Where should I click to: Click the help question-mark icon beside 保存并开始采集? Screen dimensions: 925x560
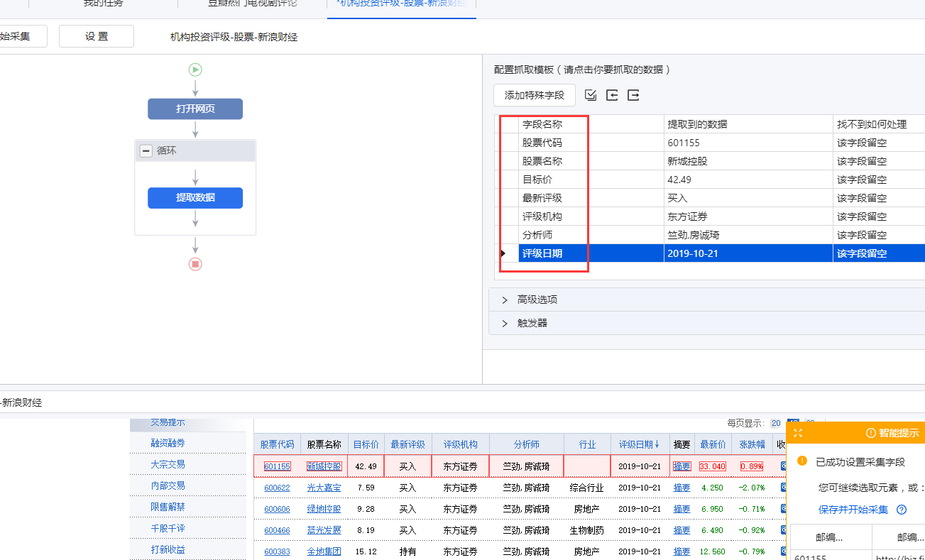point(902,510)
